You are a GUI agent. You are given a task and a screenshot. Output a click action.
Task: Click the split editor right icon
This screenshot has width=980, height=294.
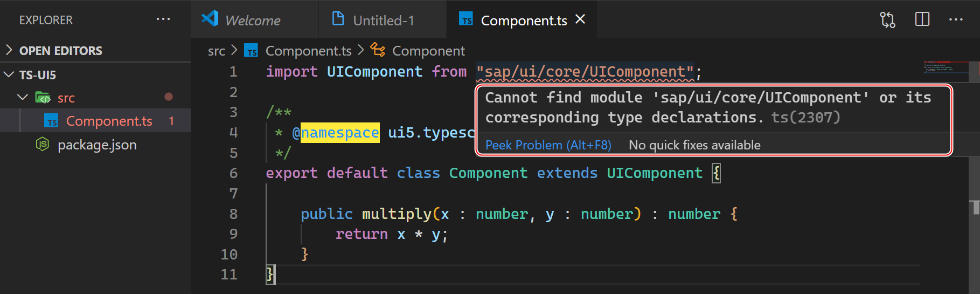922,20
